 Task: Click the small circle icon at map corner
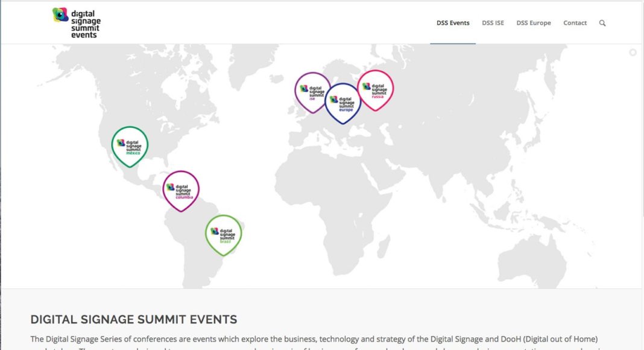(x=633, y=52)
